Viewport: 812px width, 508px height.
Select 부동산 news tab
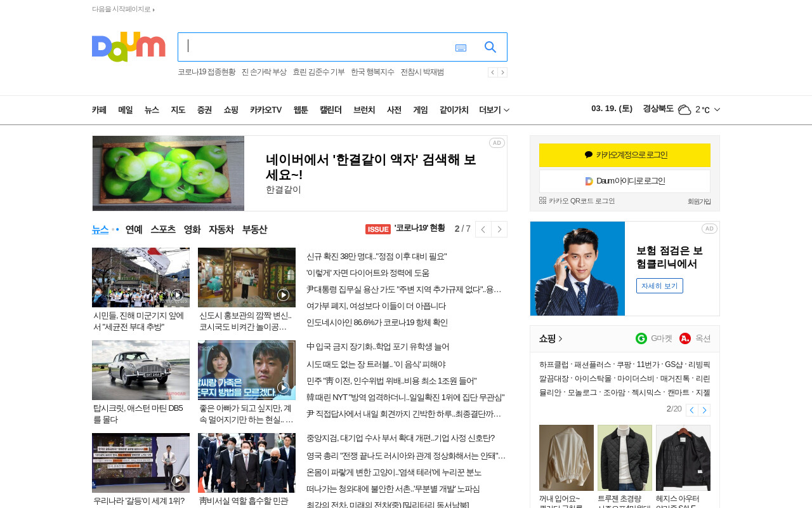[x=254, y=229]
